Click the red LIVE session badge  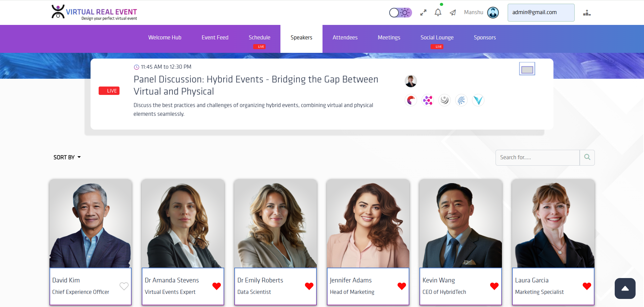click(x=109, y=91)
